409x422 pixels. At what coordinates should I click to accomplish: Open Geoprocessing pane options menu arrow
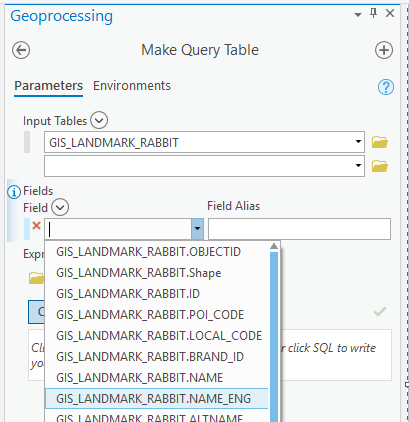358,15
